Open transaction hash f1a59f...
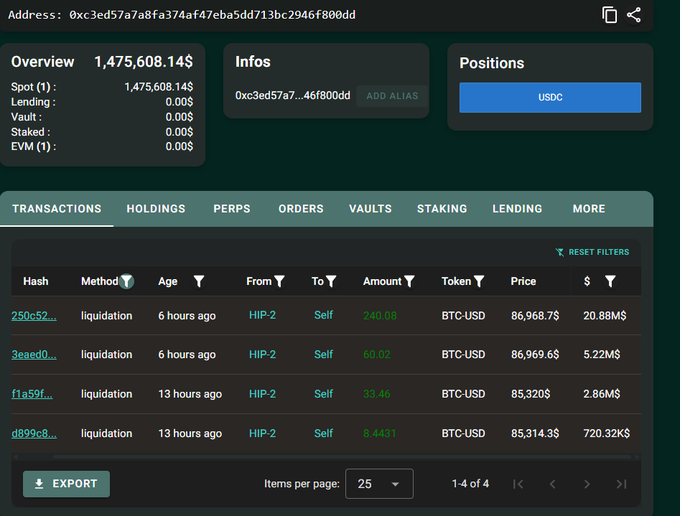 pos(32,394)
